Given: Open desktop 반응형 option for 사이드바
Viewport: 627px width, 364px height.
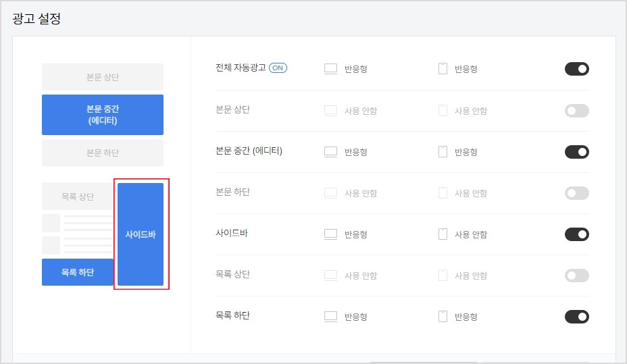Looking at the screenshot, I should (356, 234).
